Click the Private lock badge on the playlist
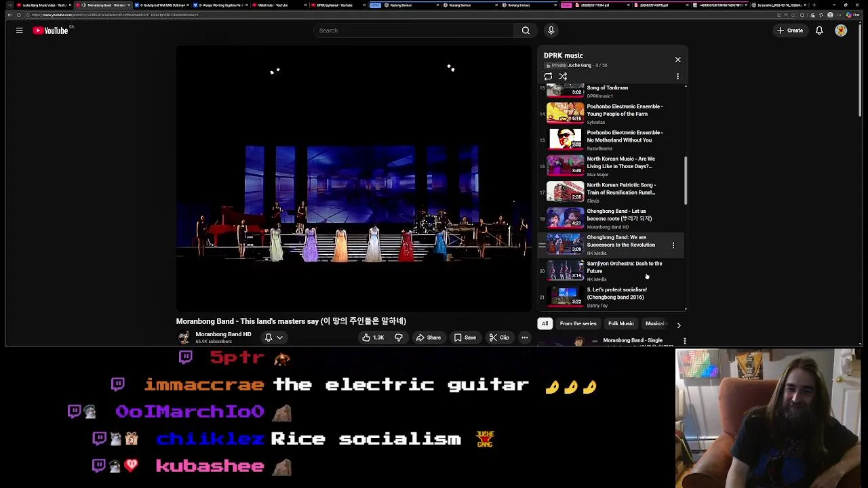 pos(555,65)
